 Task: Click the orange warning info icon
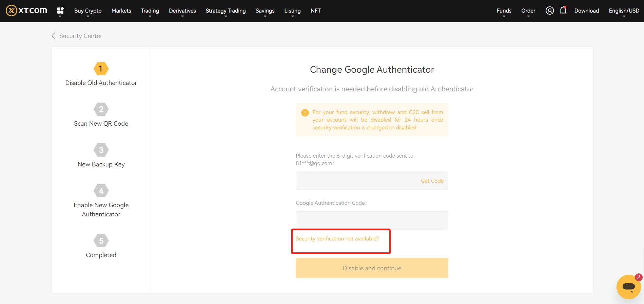point(305,113)
